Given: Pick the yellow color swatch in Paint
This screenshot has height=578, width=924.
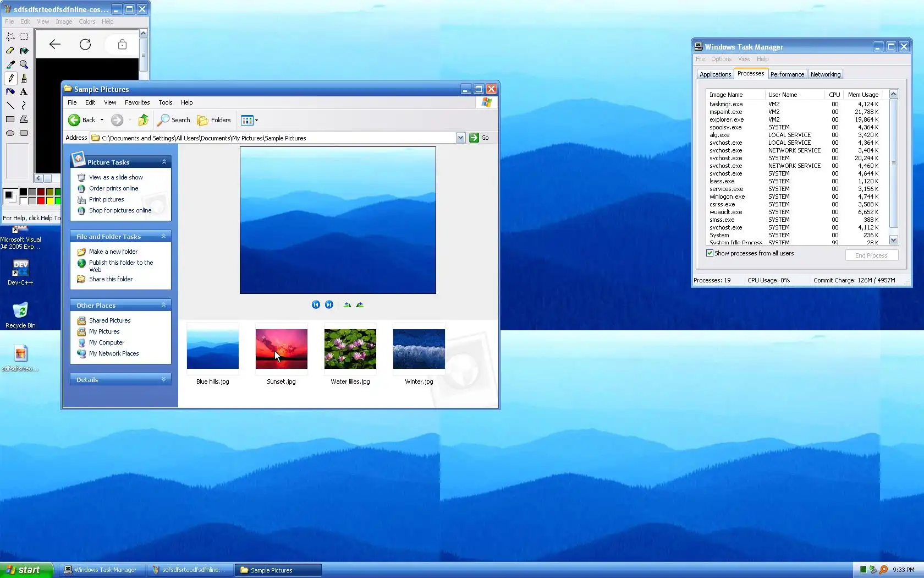Looking at the screenshot, I should (x=50, y=200).
